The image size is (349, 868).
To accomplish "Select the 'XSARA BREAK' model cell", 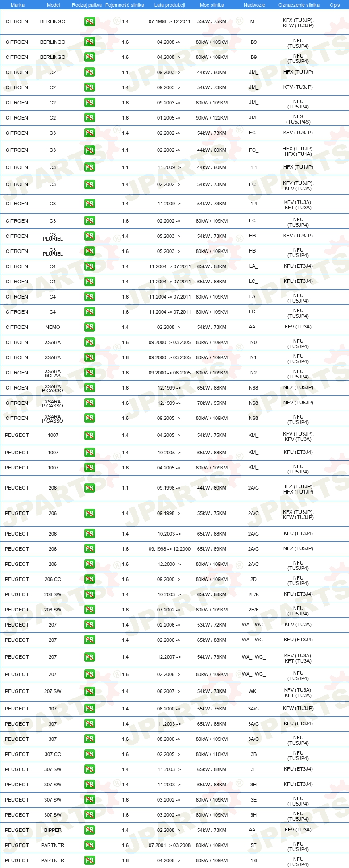I will 53,374.
